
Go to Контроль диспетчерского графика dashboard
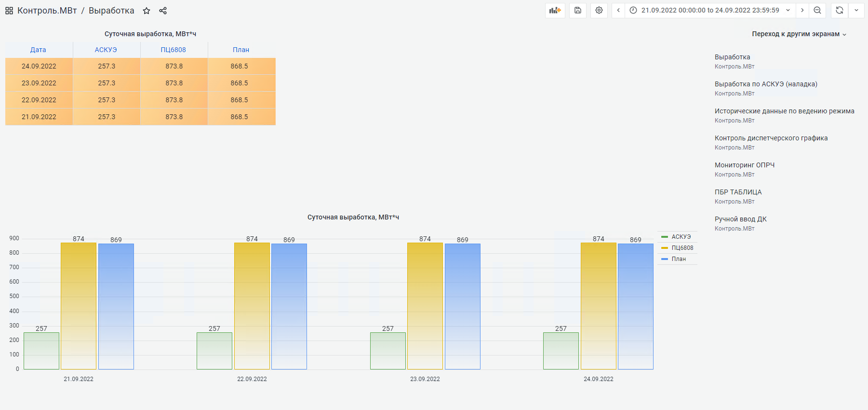click(771, 138)
